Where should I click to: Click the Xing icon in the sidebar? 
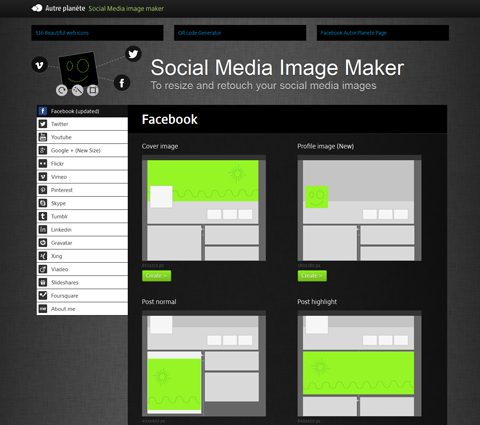point(43,256)
